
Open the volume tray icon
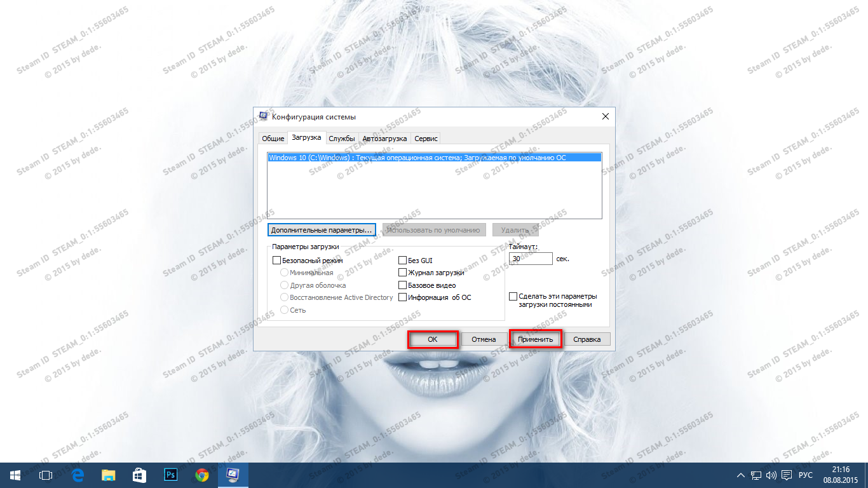tap(771, 475)
